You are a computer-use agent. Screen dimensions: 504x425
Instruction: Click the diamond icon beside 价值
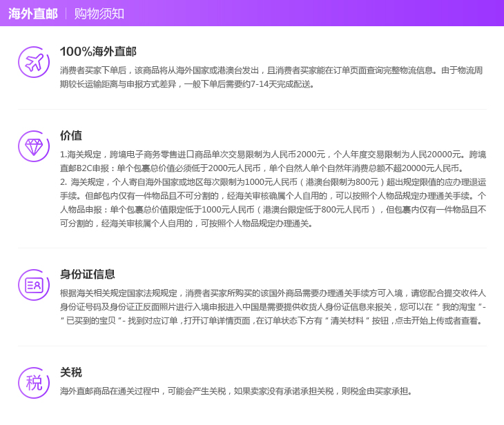click(x=34, y=146)
